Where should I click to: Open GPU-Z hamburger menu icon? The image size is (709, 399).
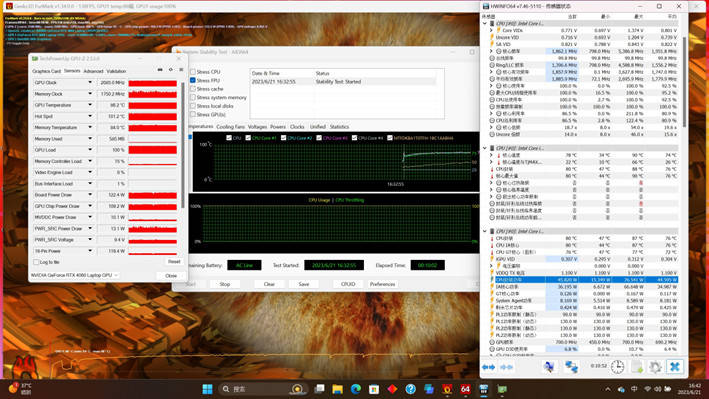(x=181, y=70)
